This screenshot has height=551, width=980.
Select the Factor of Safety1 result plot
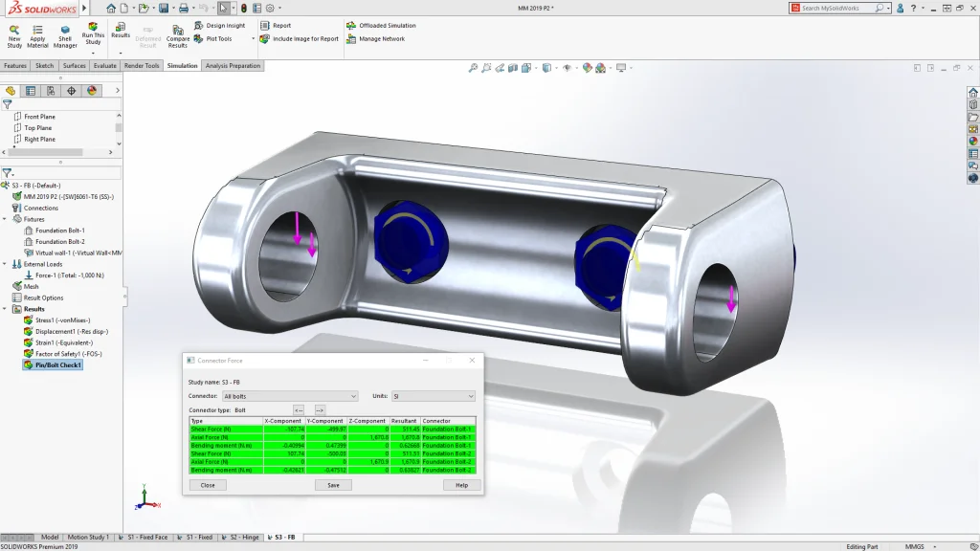[x=67, y=354]
